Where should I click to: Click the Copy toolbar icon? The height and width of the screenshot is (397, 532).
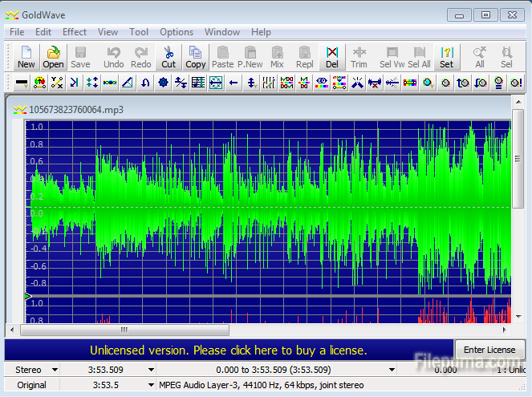[195, 57]
